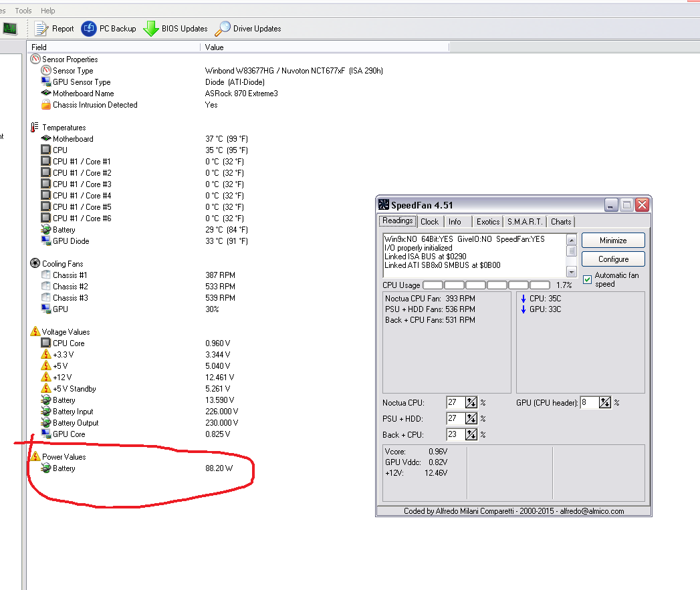
Task: Click the PSU + HDD percentage input field
Action: [x=455, y=419]
